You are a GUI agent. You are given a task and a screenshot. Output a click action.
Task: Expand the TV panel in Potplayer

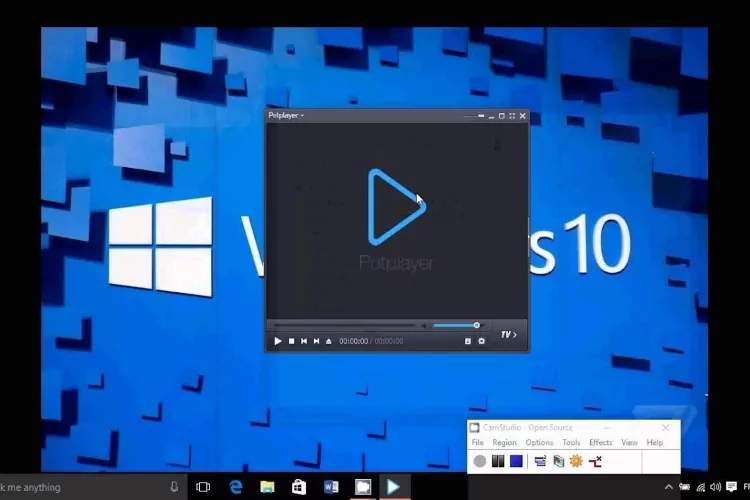(x=508, y=334)
